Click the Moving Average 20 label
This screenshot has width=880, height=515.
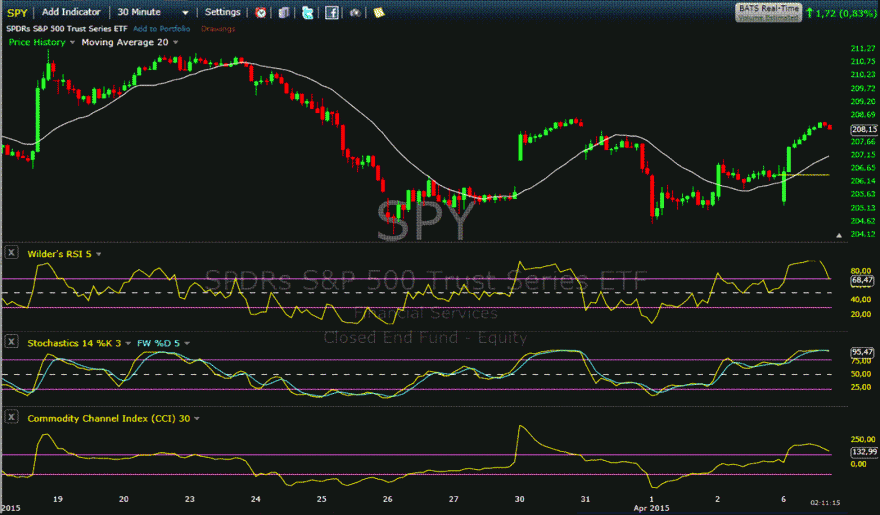(x=125, y=42)
